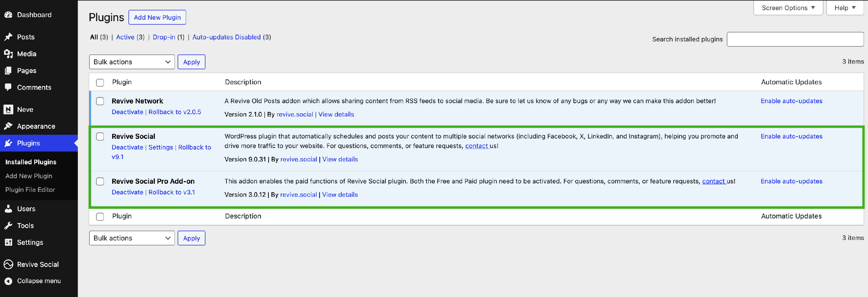This screenshot has height=297, width=868.
Task: Click the Posts pushpin icon
Action: click(8, 37)
